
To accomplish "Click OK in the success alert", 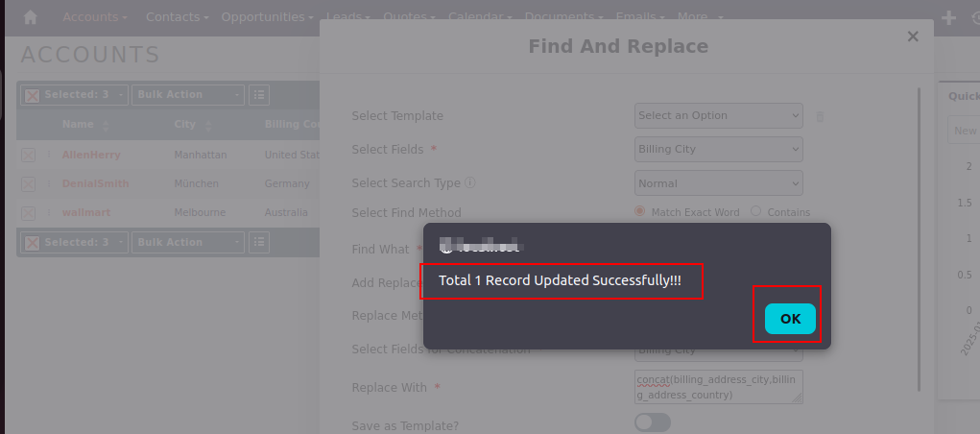I will pyautogui.click(x=790, y=319).
